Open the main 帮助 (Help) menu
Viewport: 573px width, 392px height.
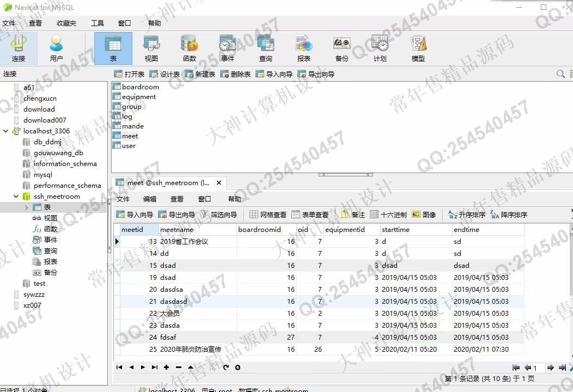154,23
